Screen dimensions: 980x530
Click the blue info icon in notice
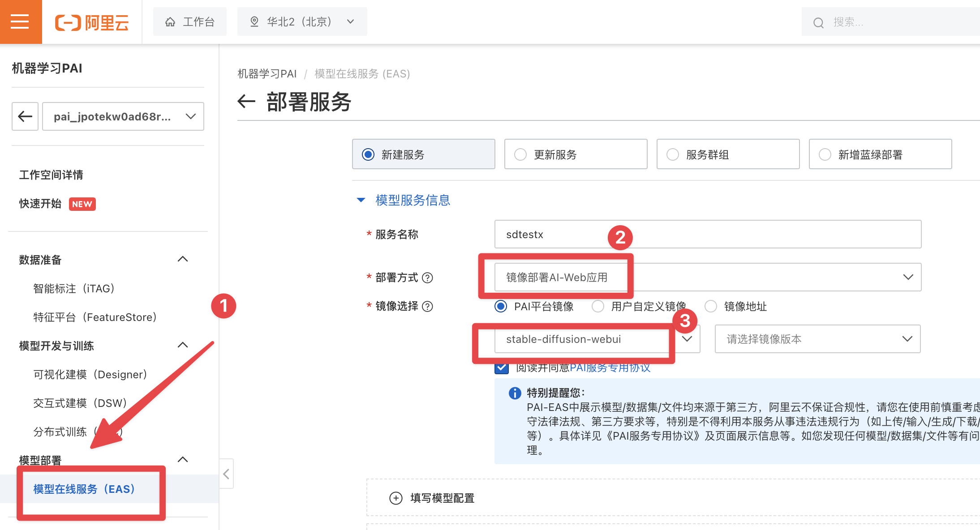515,393
